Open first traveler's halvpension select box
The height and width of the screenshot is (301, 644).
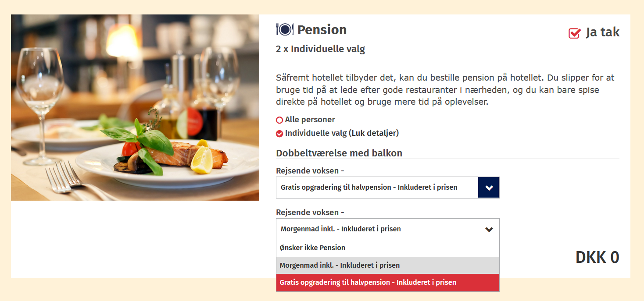[x=376, y=188]
